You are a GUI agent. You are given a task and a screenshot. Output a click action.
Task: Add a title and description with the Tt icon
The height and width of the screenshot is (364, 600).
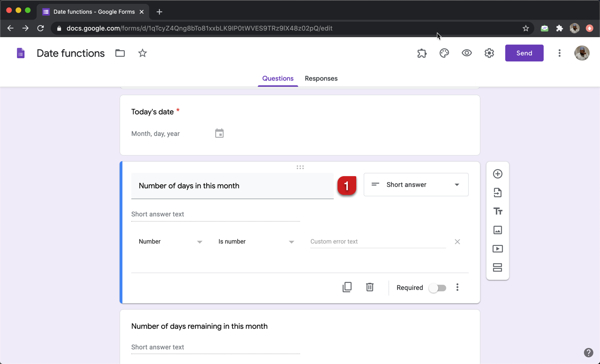497,211
